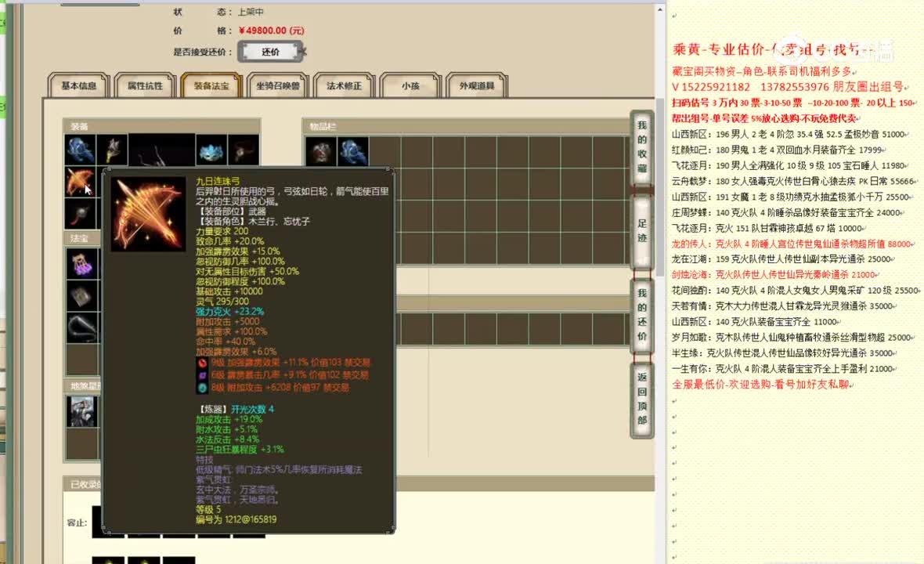Switch to the 基本信息 tab
Viewport: 924px width, 564px height.
coord(79,86)
